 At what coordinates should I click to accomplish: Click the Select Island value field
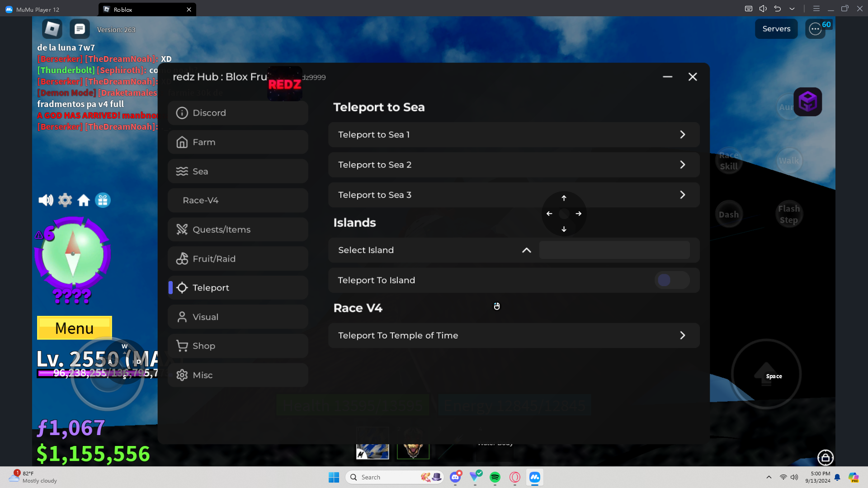pos(614,250)
